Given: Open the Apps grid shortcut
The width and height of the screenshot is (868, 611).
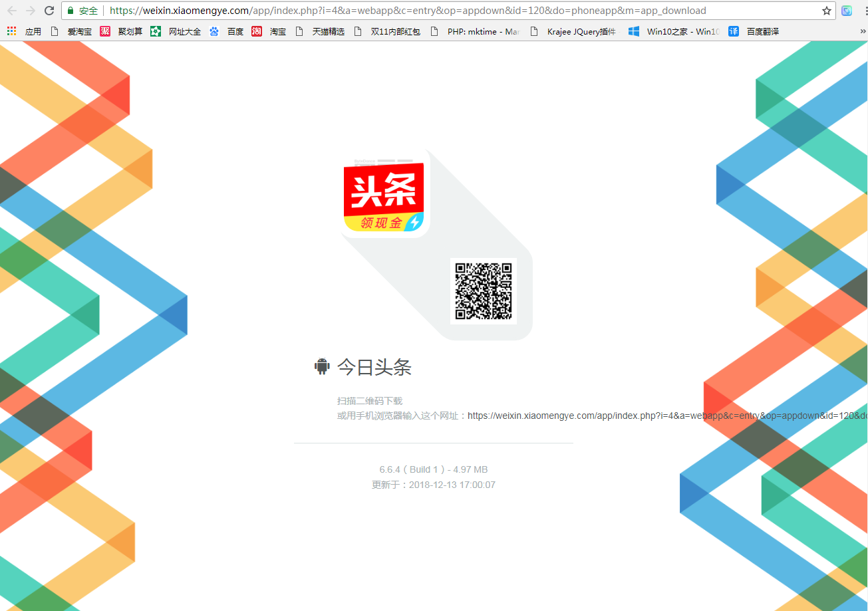Looking at the screenshot, I should point(24,31).
